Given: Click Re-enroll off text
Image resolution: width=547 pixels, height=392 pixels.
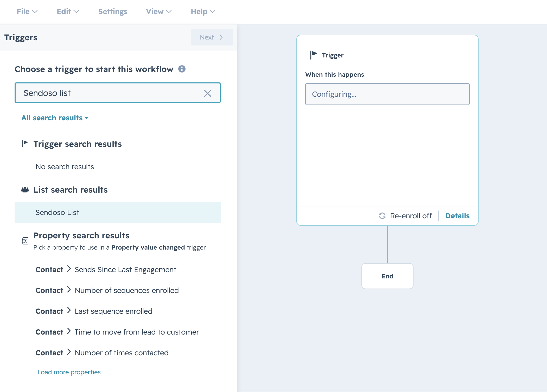Looking at the screenshot, I should click(411, 216).
